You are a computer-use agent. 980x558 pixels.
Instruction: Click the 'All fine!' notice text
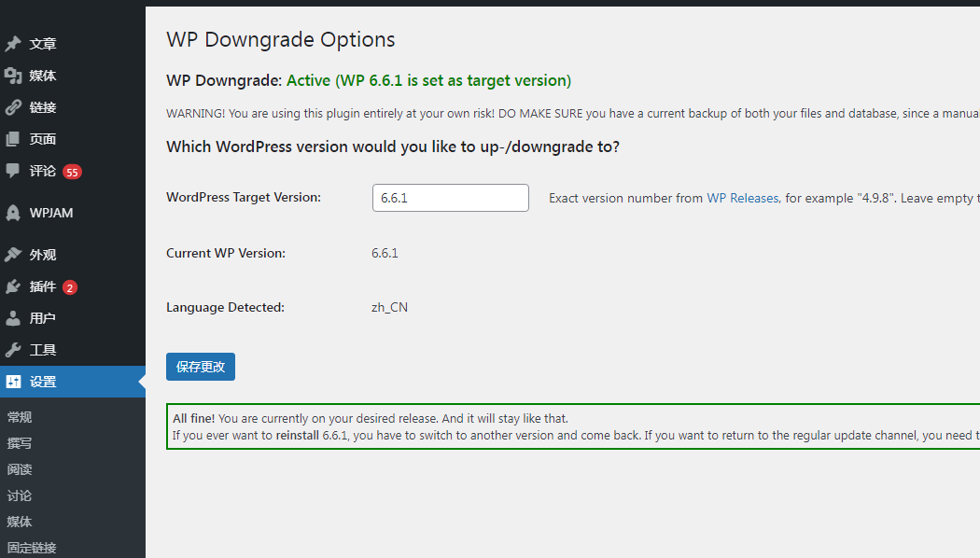tap(194, 419)
